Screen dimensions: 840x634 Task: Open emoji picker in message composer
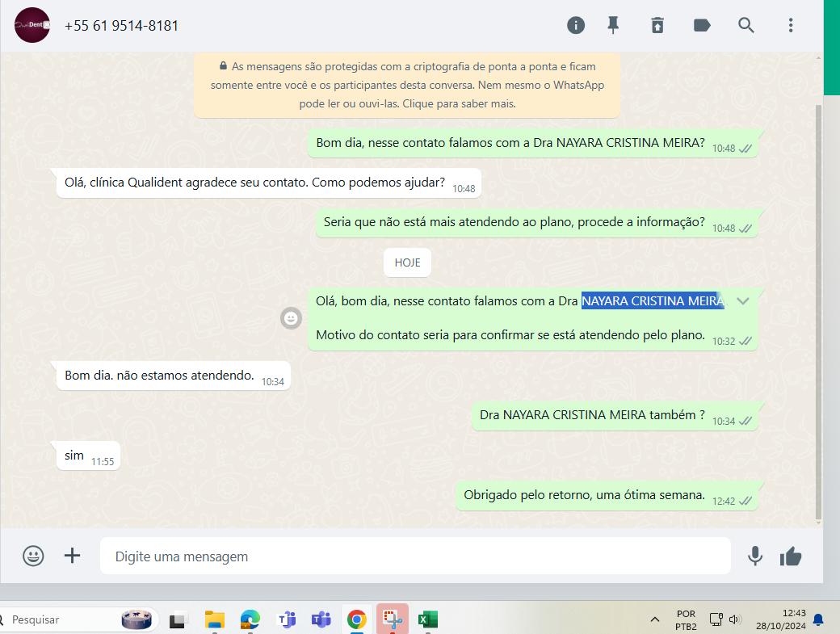[x=33, y=556]
